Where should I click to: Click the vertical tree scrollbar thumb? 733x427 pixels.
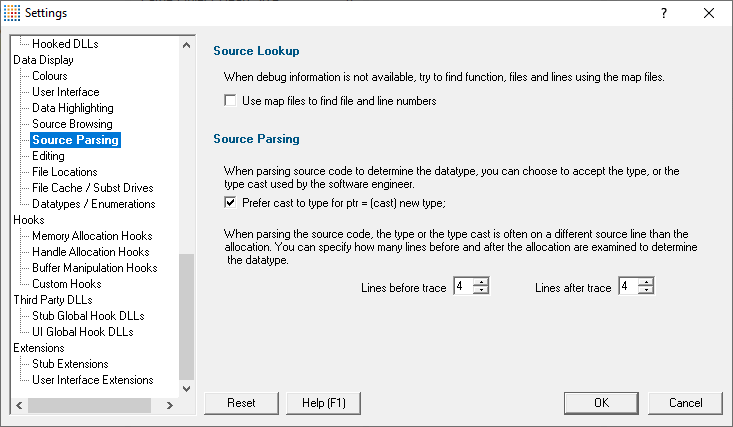[187, 317]
